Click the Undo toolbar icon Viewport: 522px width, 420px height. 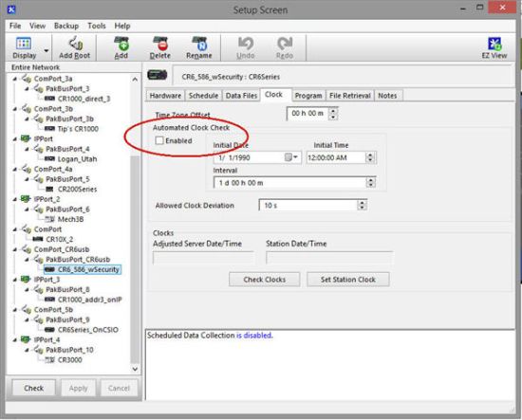pyautogui.click(x=246, y=47)
